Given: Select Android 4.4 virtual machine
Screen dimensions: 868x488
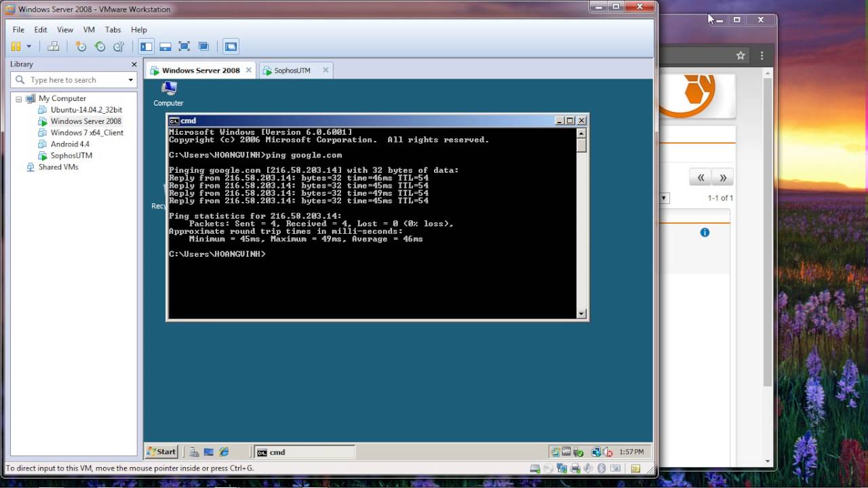Looking at the screenshot, I should point(70,144).
